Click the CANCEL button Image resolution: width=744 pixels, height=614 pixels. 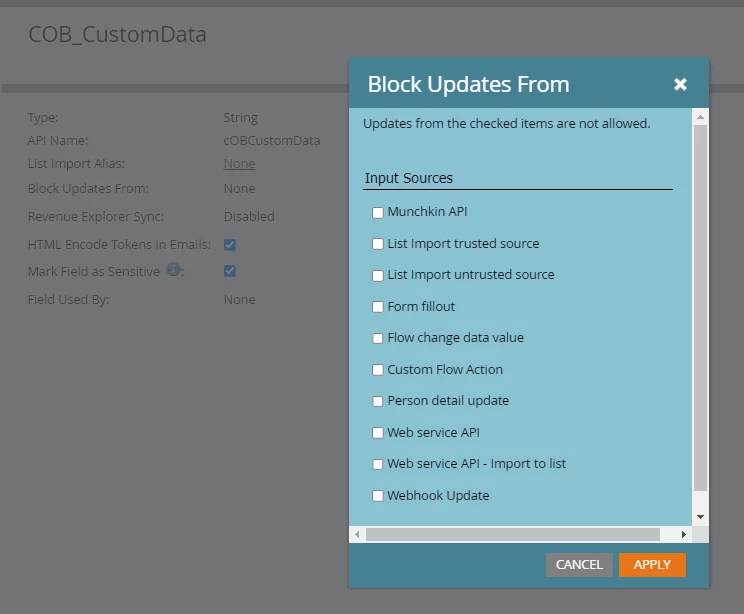pos(579,565)
